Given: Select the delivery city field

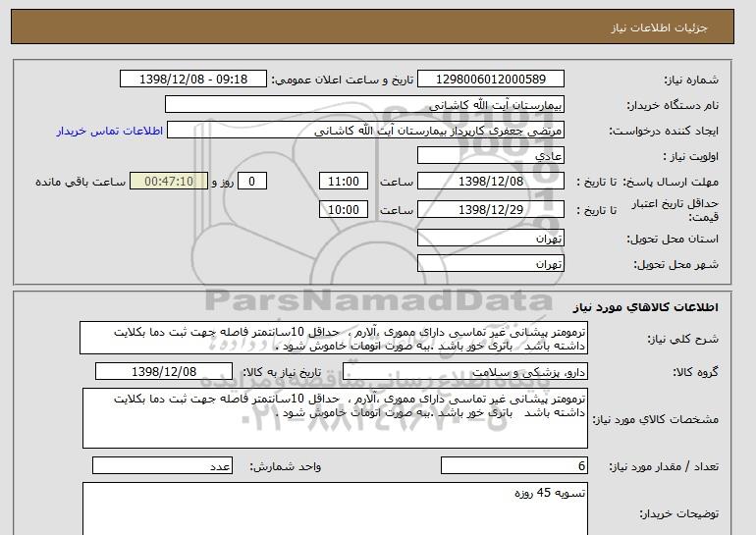Looking at the screenshot, I should pos(491,264).
